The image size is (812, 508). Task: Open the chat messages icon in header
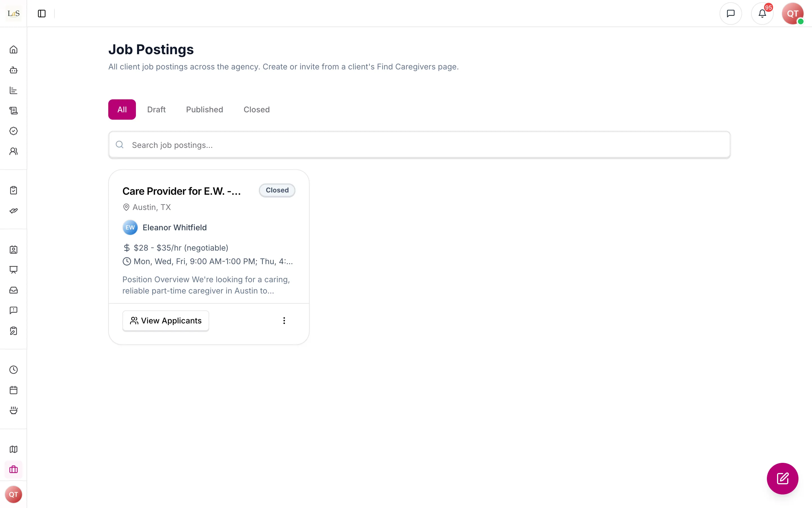coord(731,14)
